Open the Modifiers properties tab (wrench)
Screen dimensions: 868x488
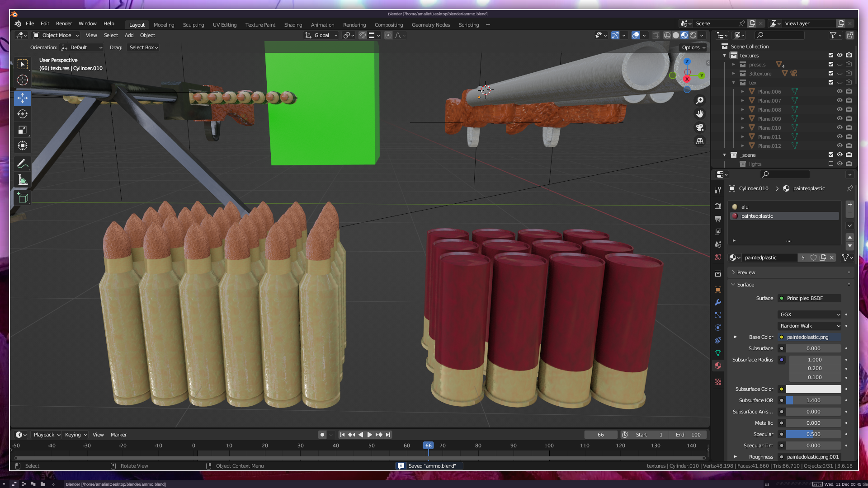click(718, 302)
